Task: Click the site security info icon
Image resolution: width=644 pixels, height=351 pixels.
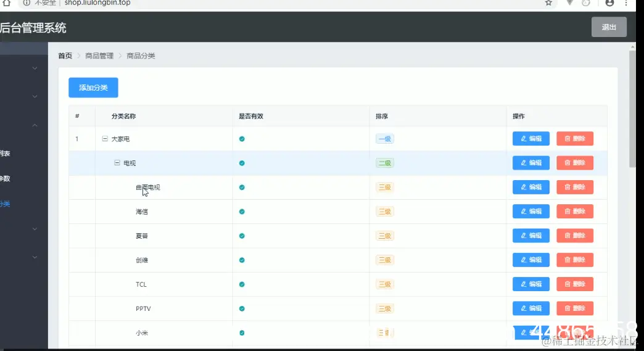Action: click(27, 3)
